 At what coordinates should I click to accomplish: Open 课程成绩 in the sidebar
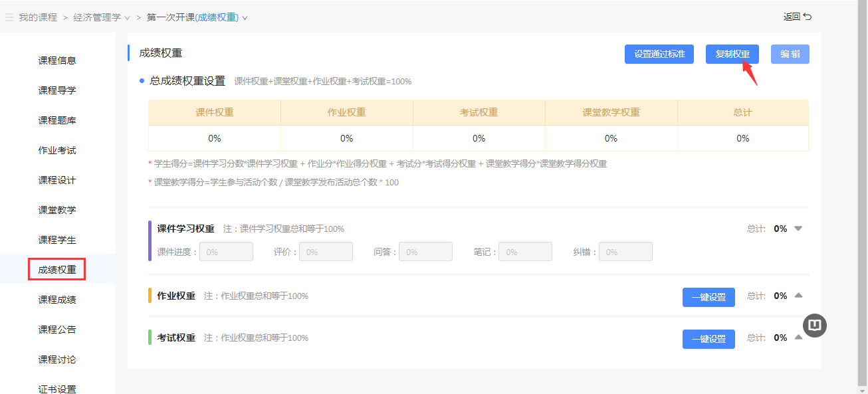coord(57,300)
